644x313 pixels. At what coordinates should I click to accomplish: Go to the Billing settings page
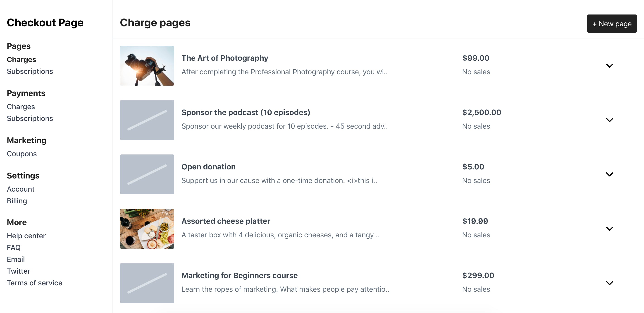17,201
